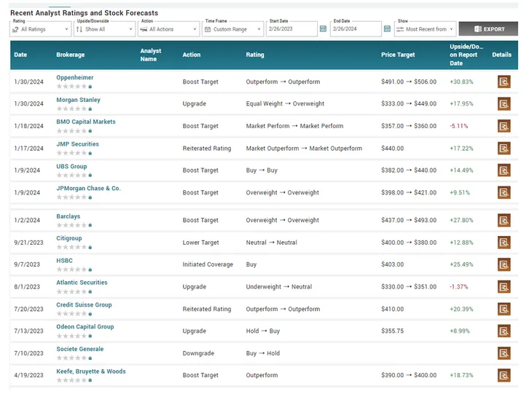The width and height of the screenshot is (532, 394).
Task: Open the Time Frame Custom Range dropdown
Action: click(232, 29)
